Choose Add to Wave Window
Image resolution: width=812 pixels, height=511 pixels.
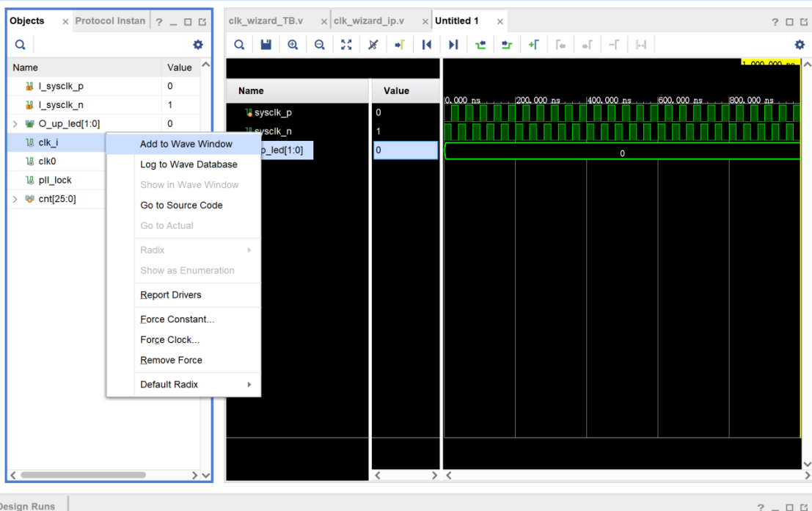pyautogui.click(x=183, y=144)
